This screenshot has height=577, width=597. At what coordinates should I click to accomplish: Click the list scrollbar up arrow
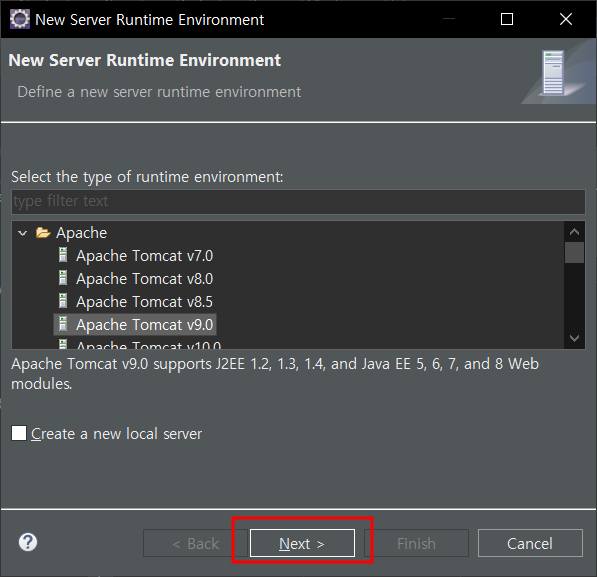tap(574, 231)
